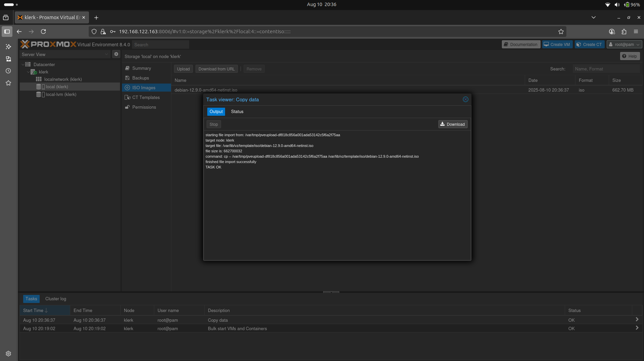
Task: Click the Upload button
Action: [x=183, y=69]
